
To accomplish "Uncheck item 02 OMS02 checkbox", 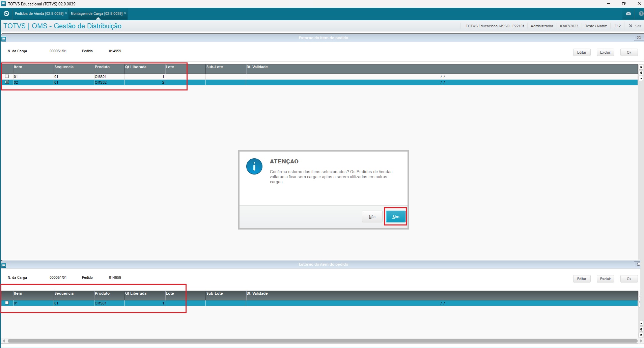I will [x=7, y=82].
